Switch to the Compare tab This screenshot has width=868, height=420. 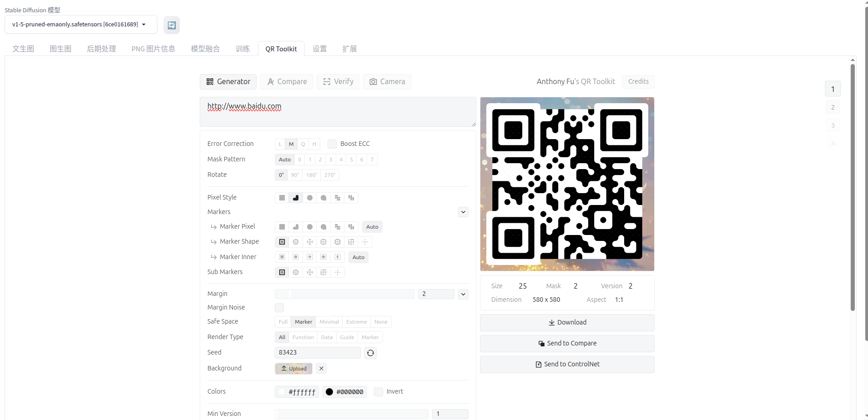click(x=287, y=82)
